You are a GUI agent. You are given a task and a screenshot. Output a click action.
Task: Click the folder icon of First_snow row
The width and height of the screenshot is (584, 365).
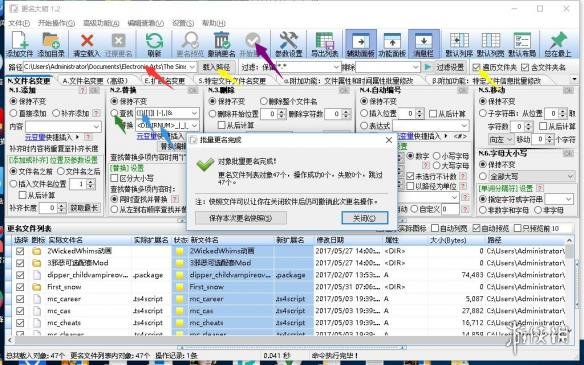click(x=36, y=287)
